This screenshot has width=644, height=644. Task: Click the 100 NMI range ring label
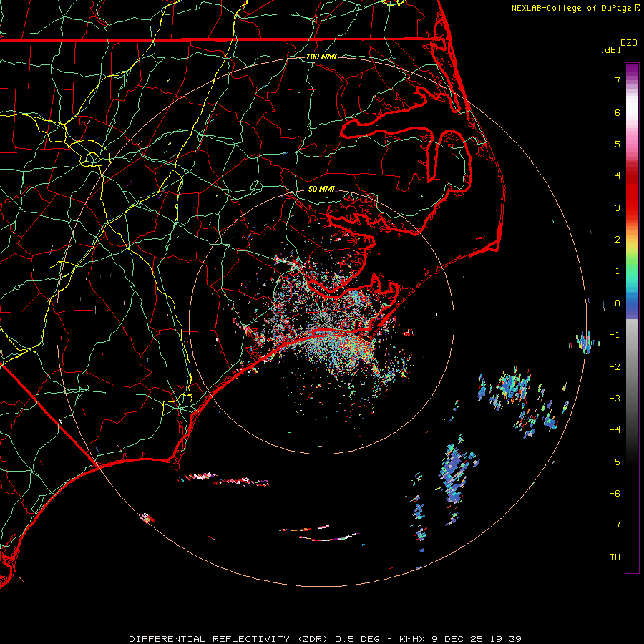pos(321,57)
